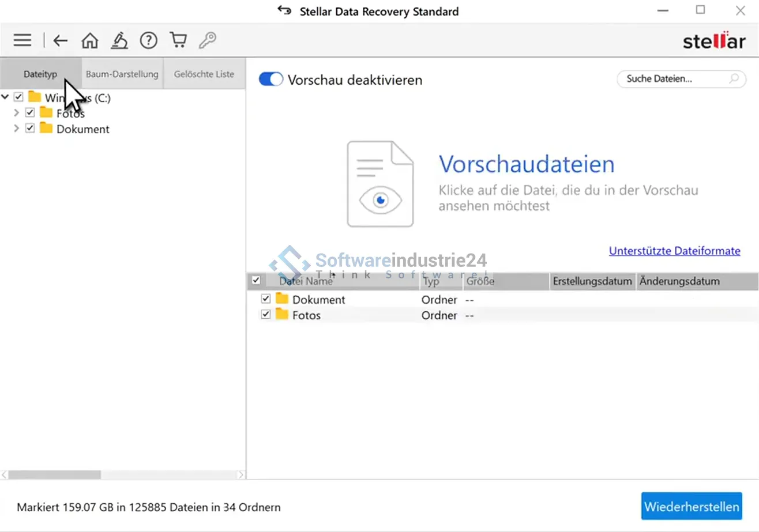The image size is (759, 532).
Task: Switch to the Gelöschte Liste tab
Action: [204, 74]
